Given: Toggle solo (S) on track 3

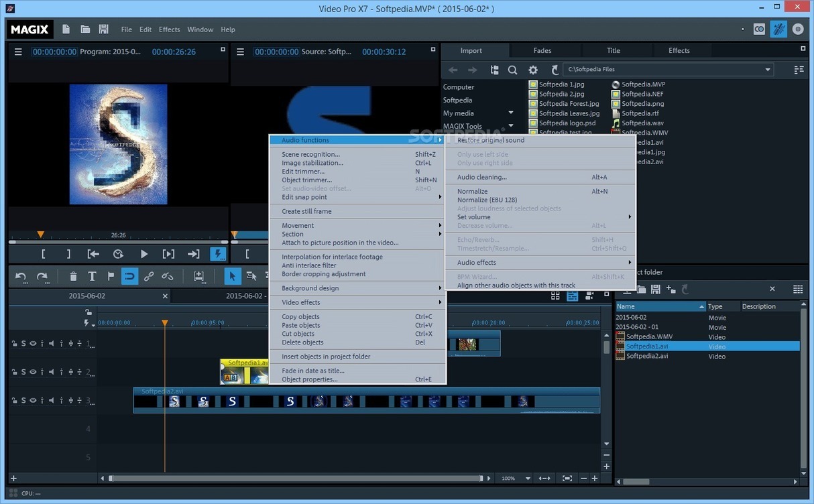Looking at the screenshot, I should click(x=23, y=401).
